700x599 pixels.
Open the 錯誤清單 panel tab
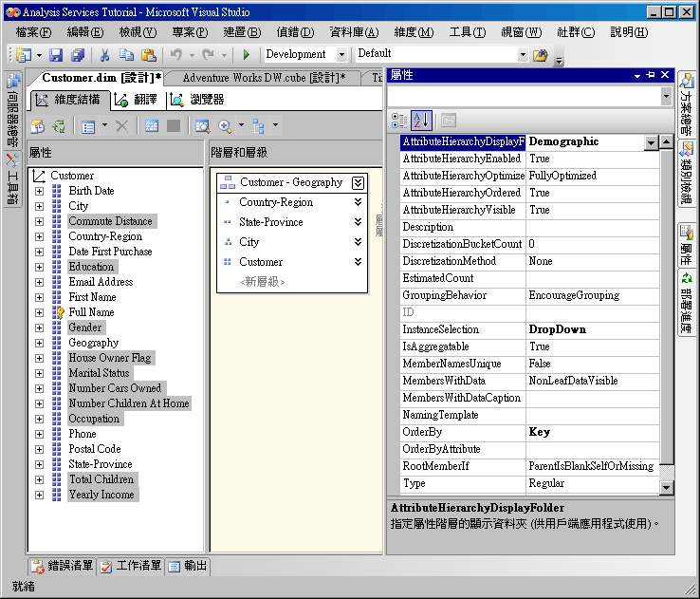click(x=62, y=566)
